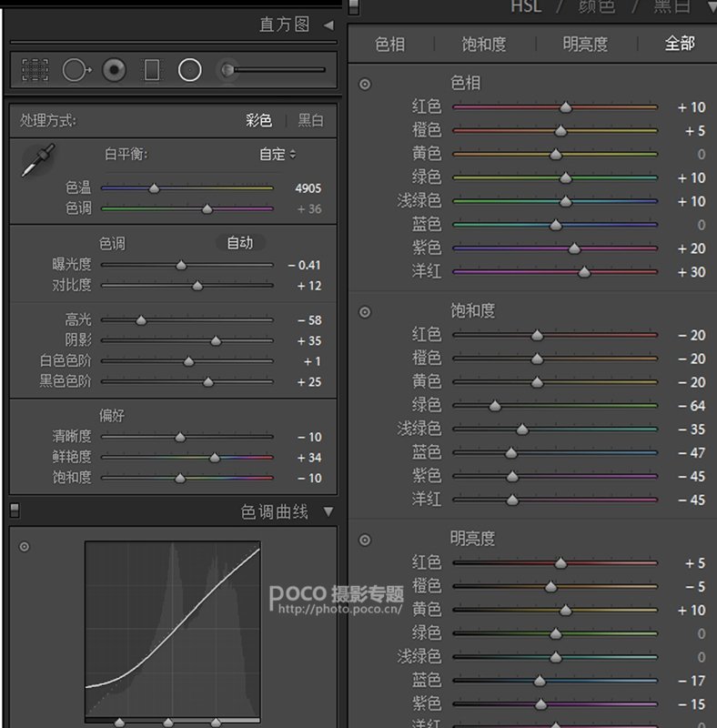Switch to All (全部) tab
717x728 pixels.
point(680,44)
